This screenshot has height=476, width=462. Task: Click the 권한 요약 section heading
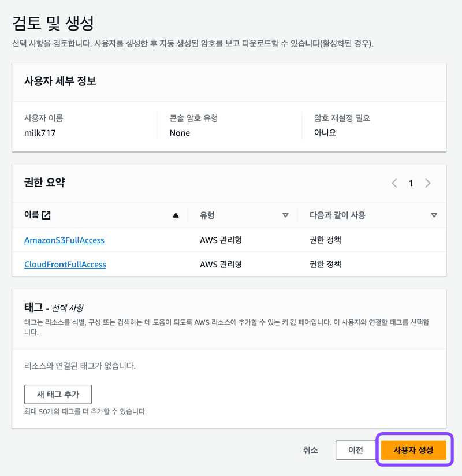pos(44,183)
